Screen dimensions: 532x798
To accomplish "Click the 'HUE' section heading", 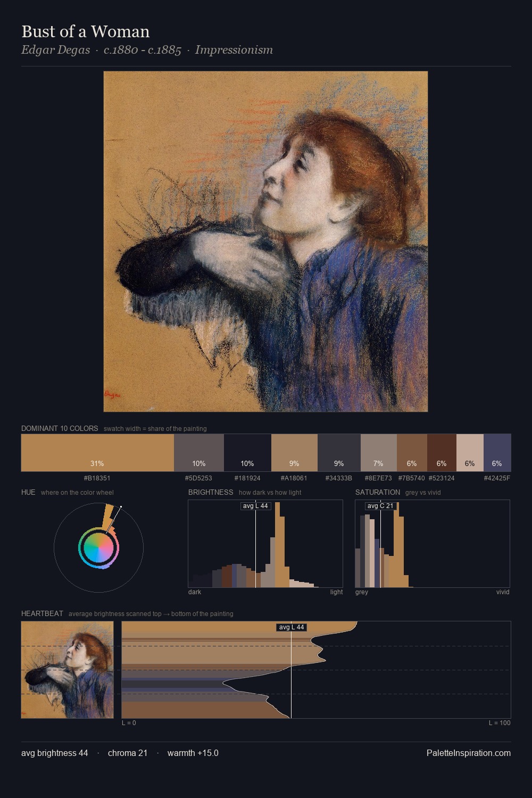I will tap(28, 492).
